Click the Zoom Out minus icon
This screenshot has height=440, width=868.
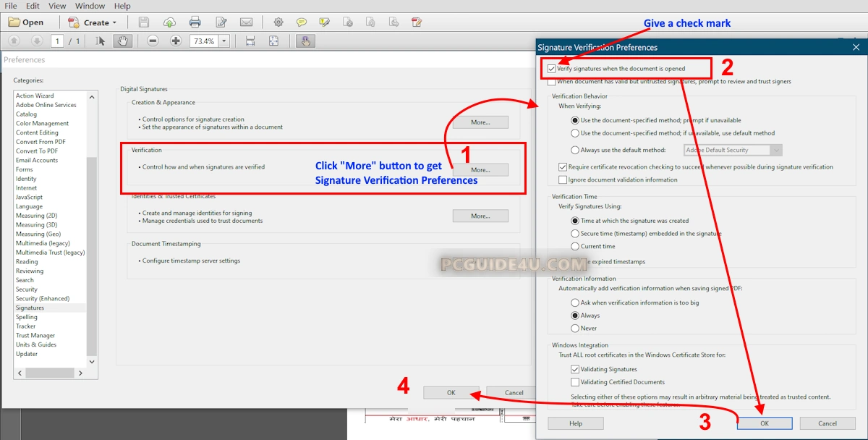click(x=153, y=41)
